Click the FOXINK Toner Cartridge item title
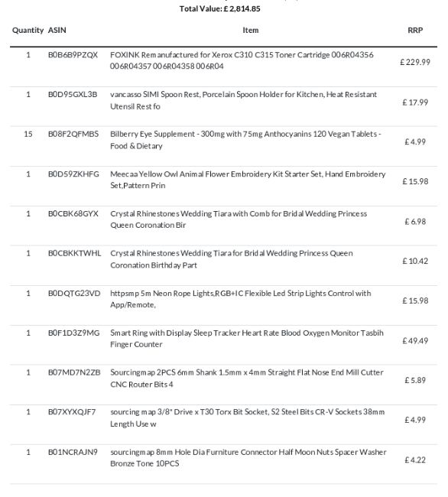Viewport: 448px width, 497px height. tap(242, 60)
